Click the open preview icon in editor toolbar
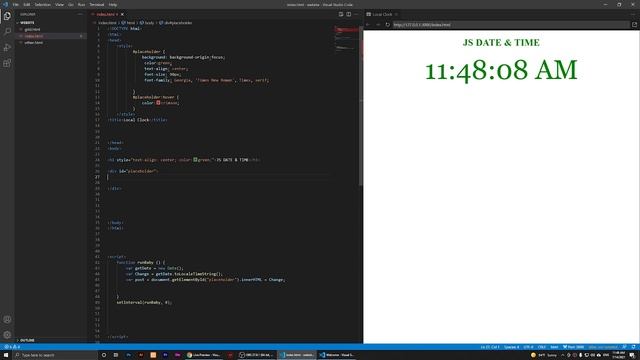Image resolution: width=640 pixels, height=360 pixels. click(341, 14)
